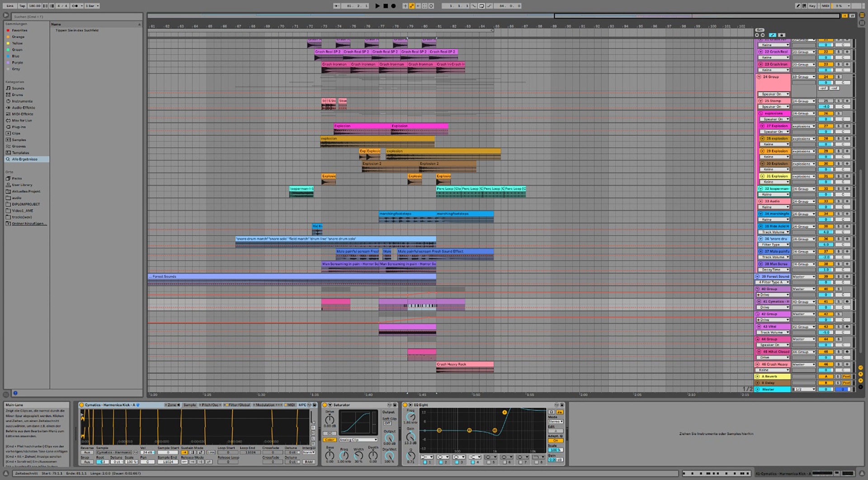The image size is (868, 480).
Task: Solo track 22 Crash Real
Action: 839,52
